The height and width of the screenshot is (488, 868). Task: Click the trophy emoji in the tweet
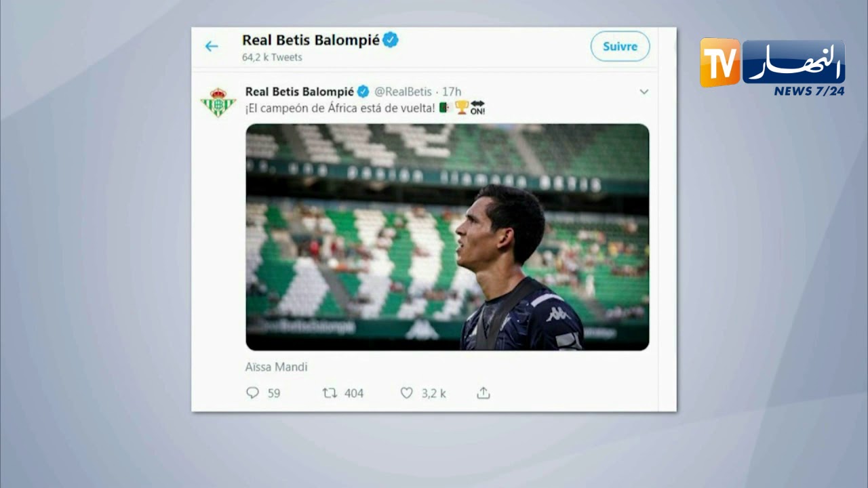coord(462,107)
